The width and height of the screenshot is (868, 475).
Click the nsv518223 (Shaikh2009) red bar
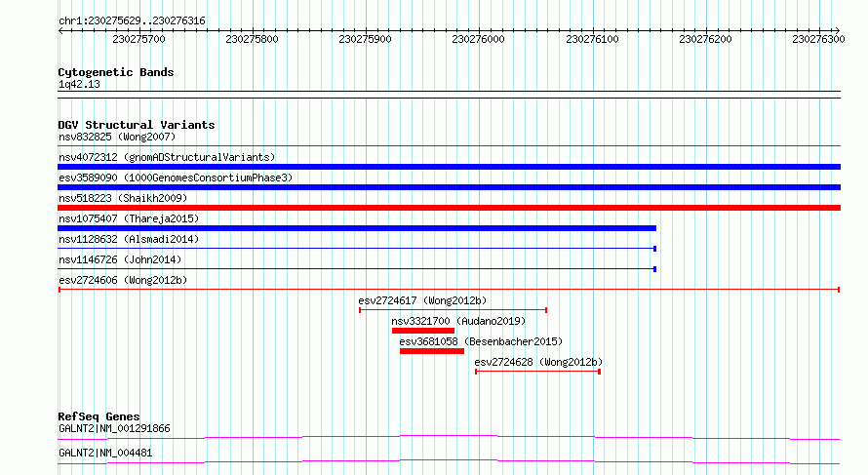point(449,208)
